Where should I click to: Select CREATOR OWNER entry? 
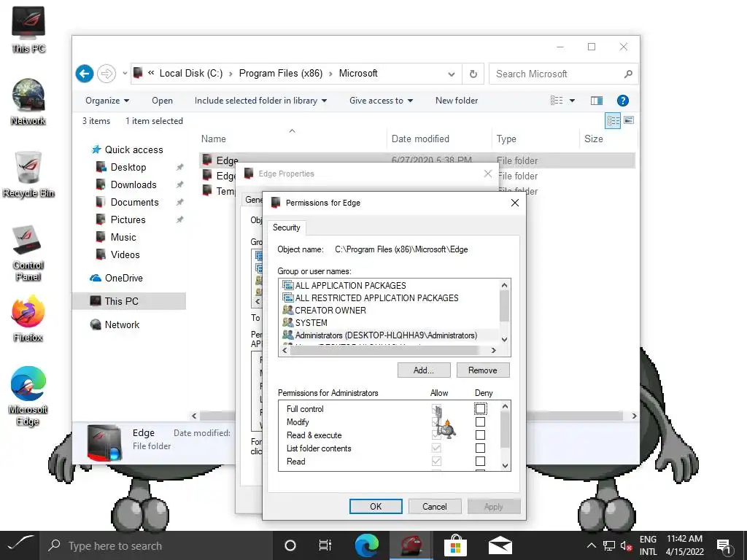[325, 310]
